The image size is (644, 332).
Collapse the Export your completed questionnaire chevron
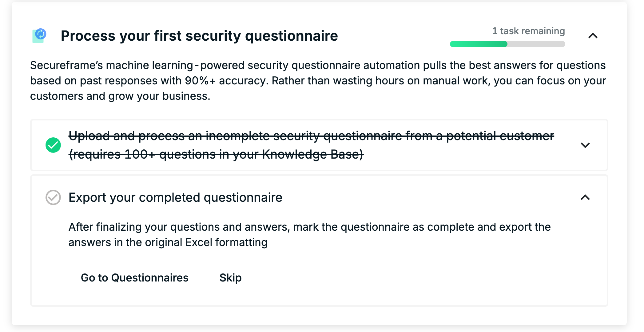click(x=585, y=197)
